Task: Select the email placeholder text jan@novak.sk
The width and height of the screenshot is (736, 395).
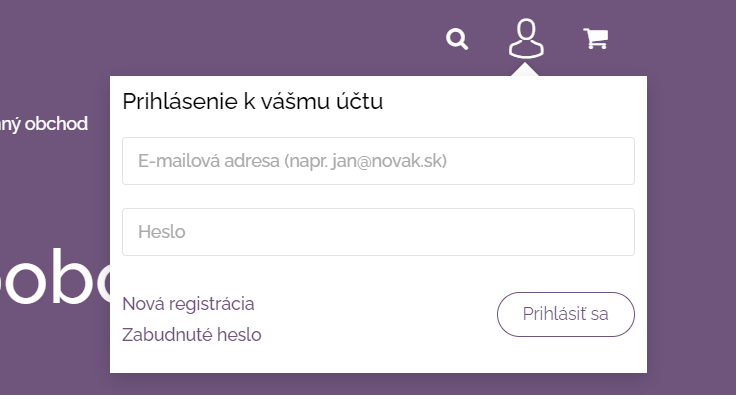Action: [389, 161]
